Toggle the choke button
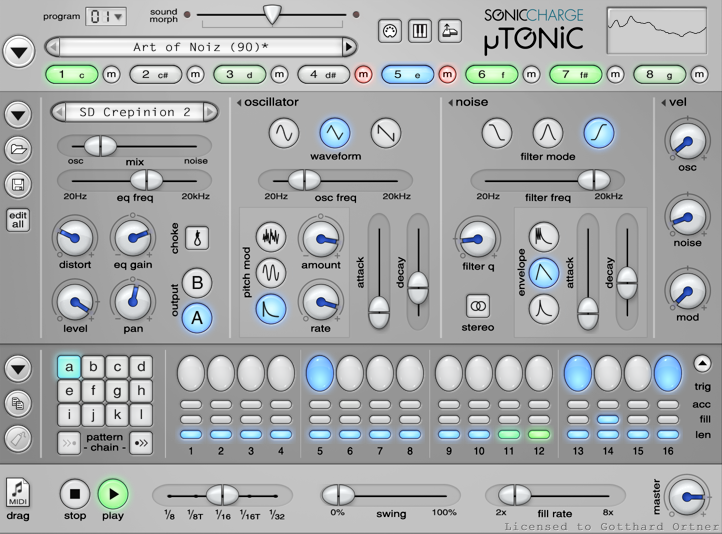This screenshot has width=722, height=534. [198, 238]
